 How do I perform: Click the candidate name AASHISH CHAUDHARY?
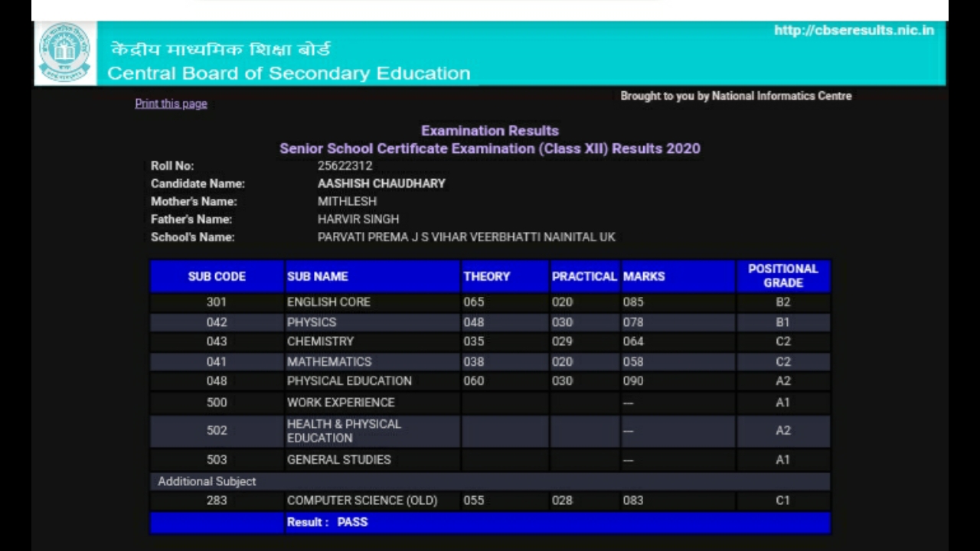click(381, 184)
